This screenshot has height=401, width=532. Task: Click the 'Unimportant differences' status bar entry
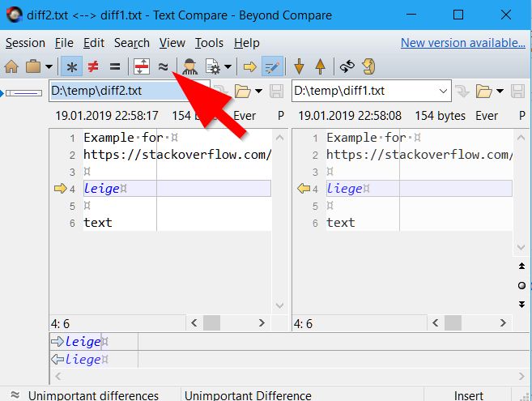point(93,395)
